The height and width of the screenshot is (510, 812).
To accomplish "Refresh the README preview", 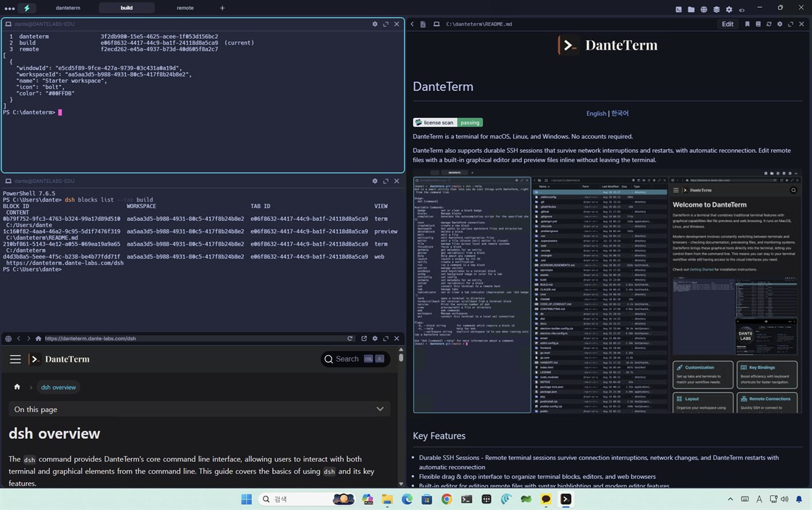I will 769,24.
